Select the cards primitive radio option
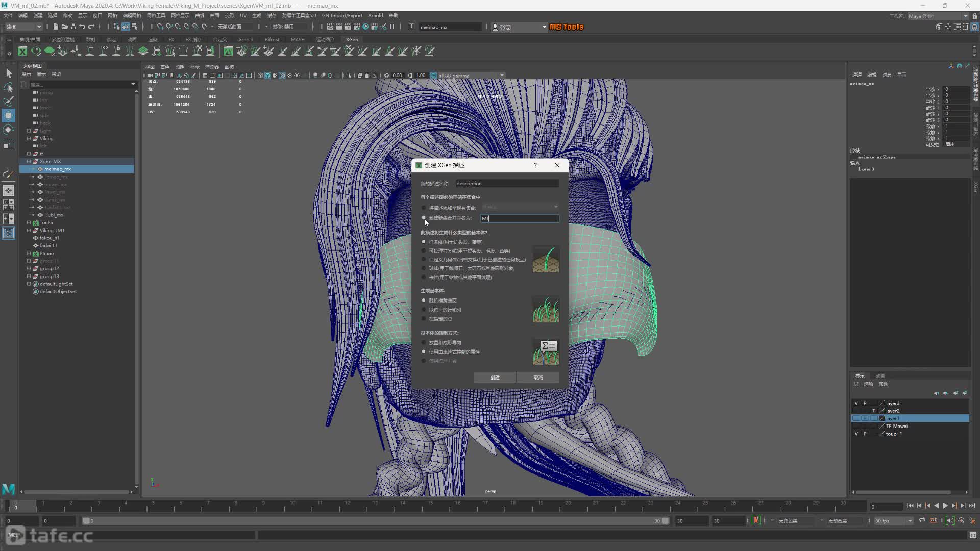 click(x=424, y=277)
